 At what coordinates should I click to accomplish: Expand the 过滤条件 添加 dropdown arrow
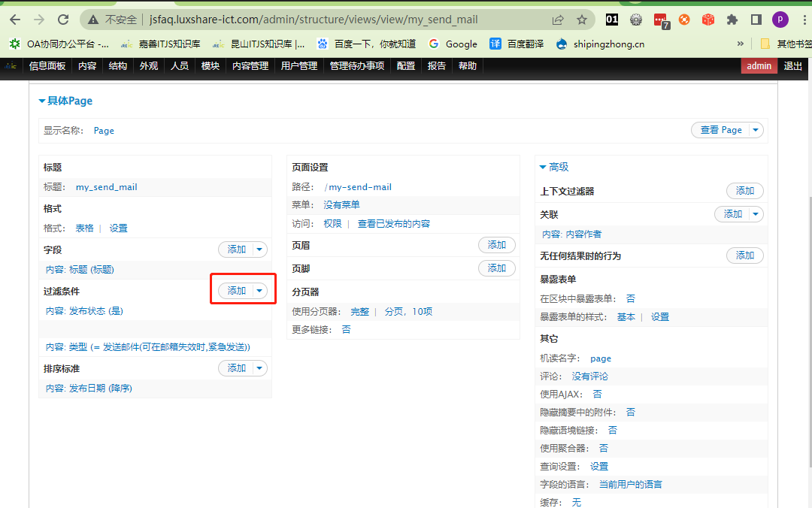[259, 291]
